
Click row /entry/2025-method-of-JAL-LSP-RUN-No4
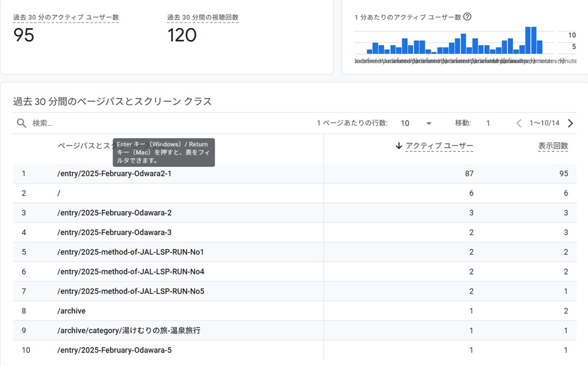point(294,272)
